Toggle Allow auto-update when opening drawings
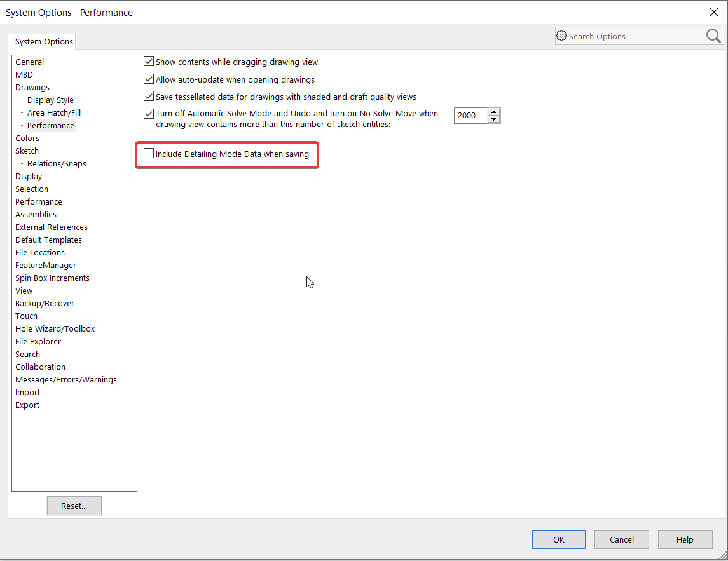Image resolution: width=728 pixels, height=561 pixels. point(149,79)
